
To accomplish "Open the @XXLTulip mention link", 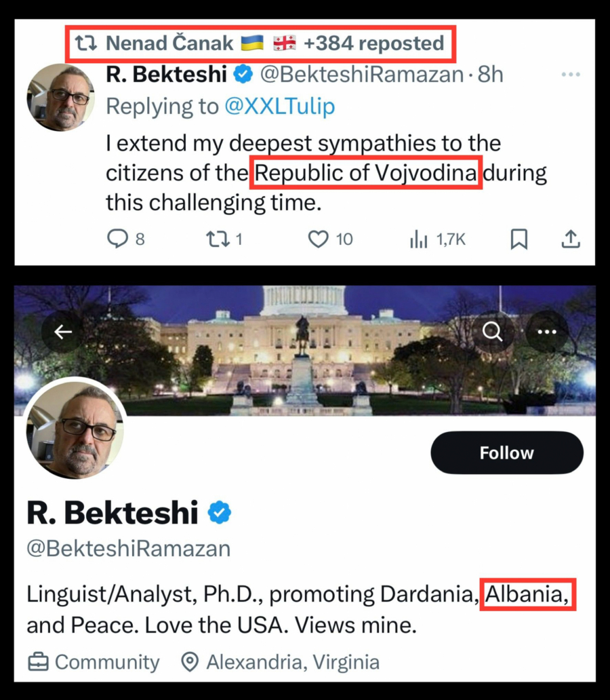I will click(279, 106).
